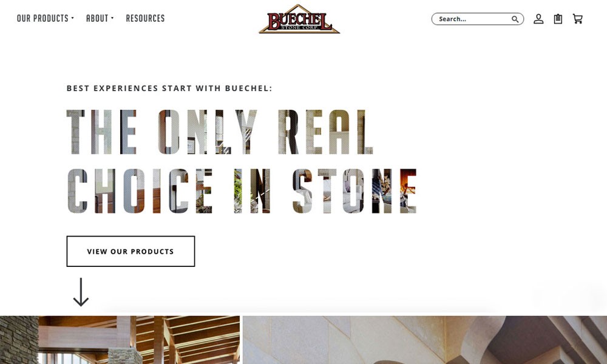The image size is (607, 364).
Task: Open the About menu
Action: [x=97, y=18]
